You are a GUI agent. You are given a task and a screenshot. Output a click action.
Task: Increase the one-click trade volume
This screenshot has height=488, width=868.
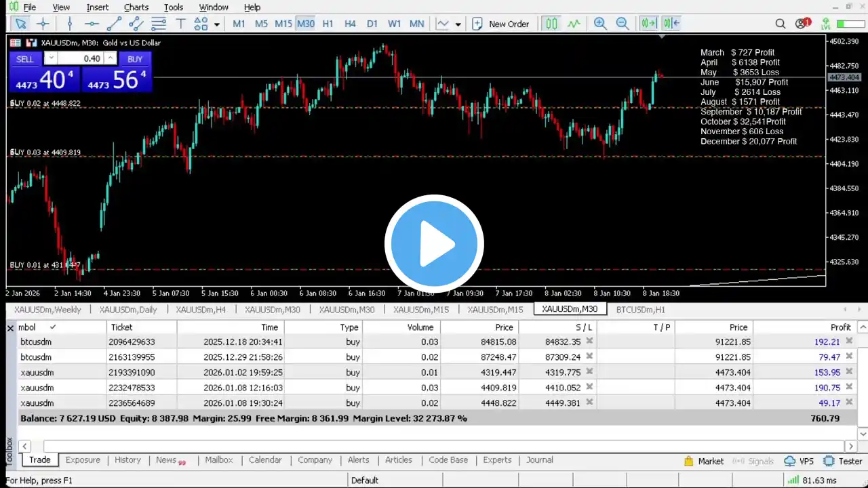point(111,58)
